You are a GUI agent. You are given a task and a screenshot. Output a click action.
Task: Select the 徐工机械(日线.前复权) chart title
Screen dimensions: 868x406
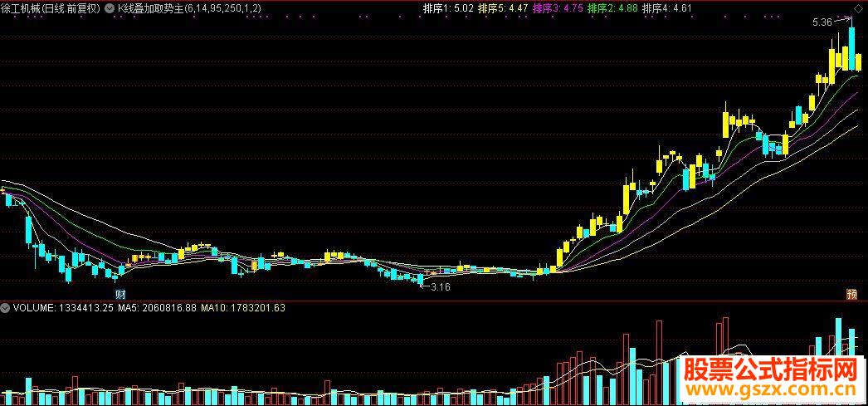51,8
